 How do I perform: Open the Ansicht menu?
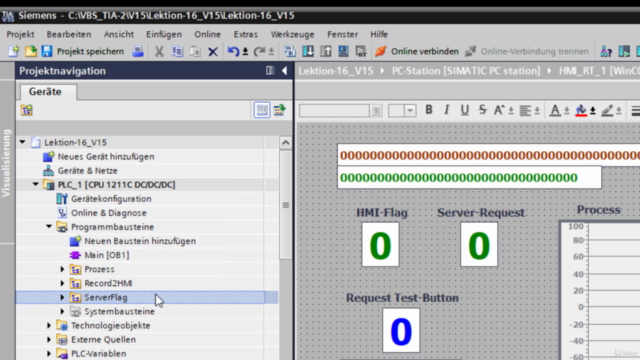tap(119, 34)
